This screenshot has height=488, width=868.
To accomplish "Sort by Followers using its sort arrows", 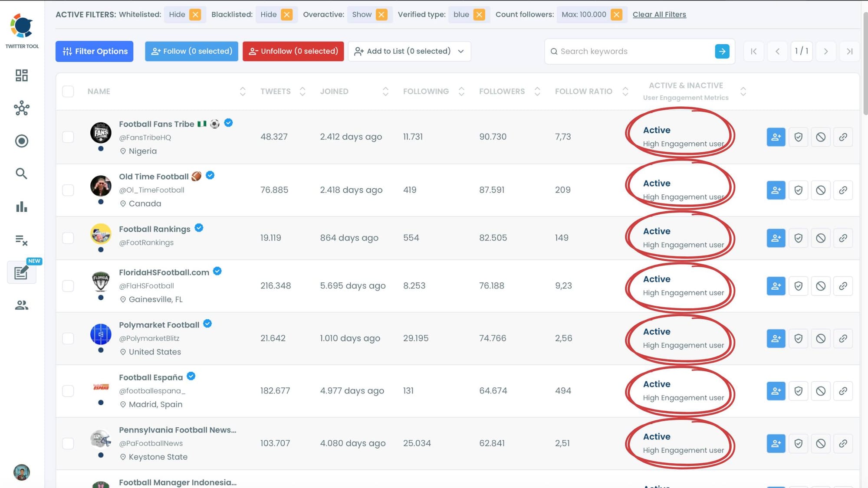I will [x=538, y=91].
